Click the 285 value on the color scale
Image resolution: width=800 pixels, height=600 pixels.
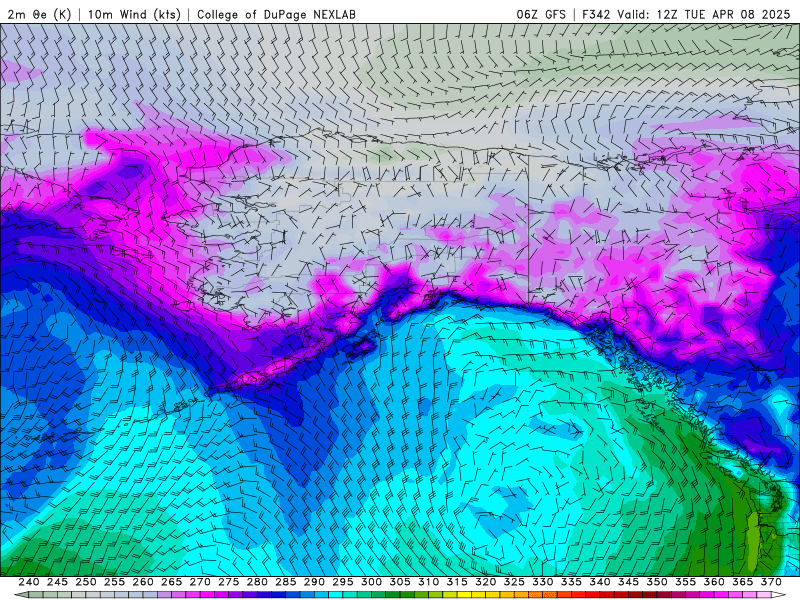tap(286, 582)
